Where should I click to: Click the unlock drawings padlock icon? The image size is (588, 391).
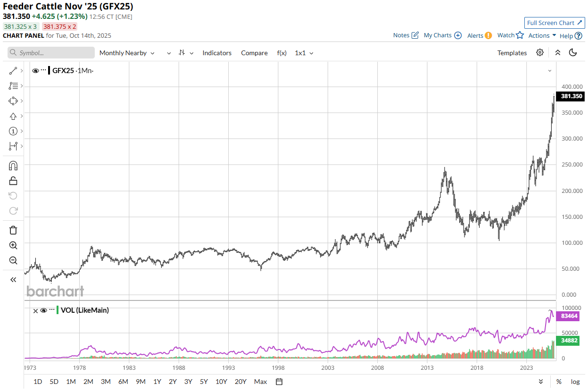click(x=13, y=181)
